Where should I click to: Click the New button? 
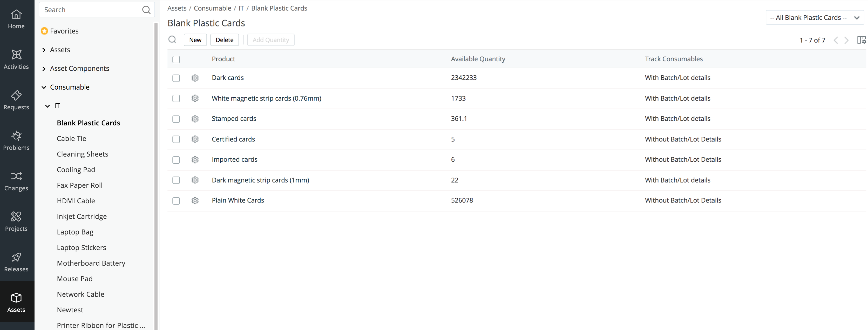(x=195, y=40)
